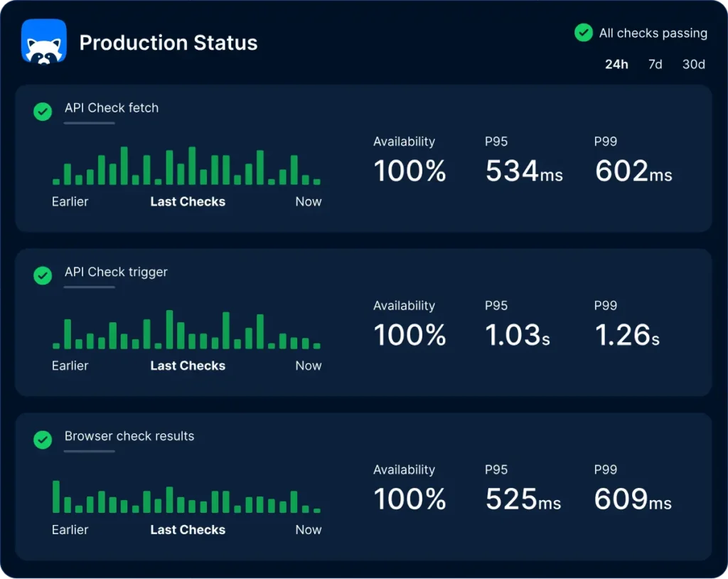This screenshot has height=579, width=728.
Task: Click 100% availability for API Check trigger
Action: coord(409,334)
